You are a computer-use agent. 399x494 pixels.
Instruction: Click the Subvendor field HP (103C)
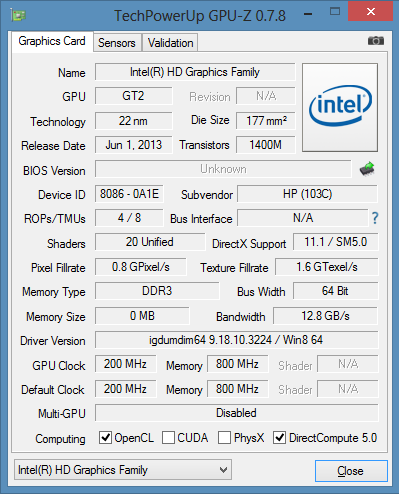pyautogui.click(x=307, y=194)
